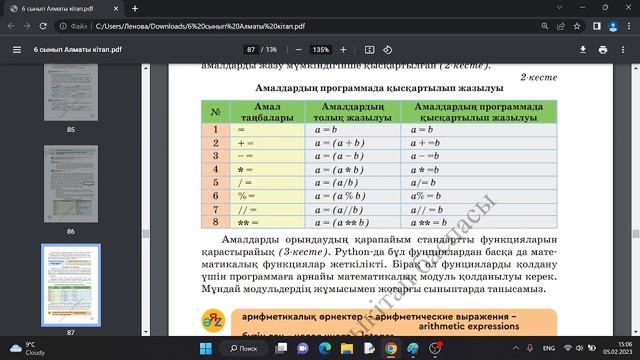The height and width of the screenshot is (360, 640).
Task: Toggle Chrome side panel
Action: [597, 26]
